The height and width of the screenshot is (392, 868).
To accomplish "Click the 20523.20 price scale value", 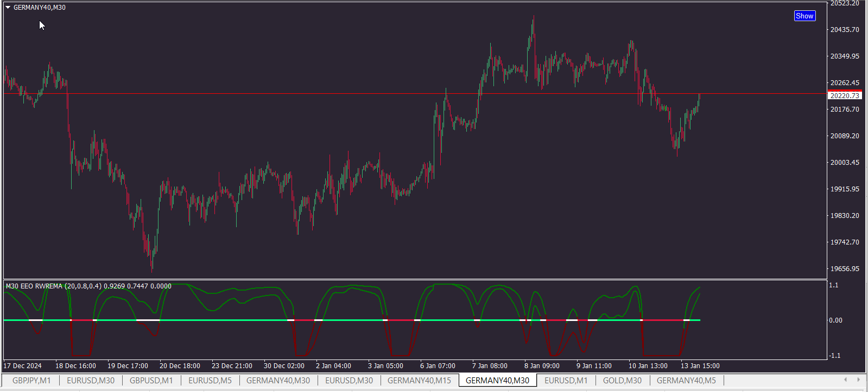I will [x=845, y=3].
